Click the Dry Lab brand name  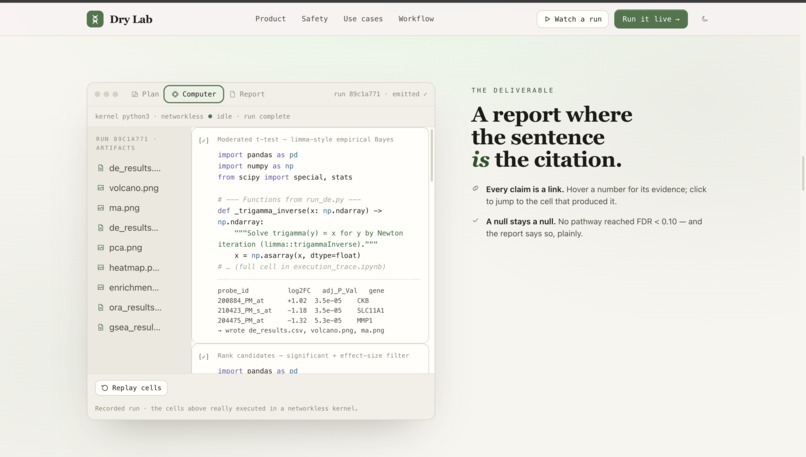tap(131, 19)
